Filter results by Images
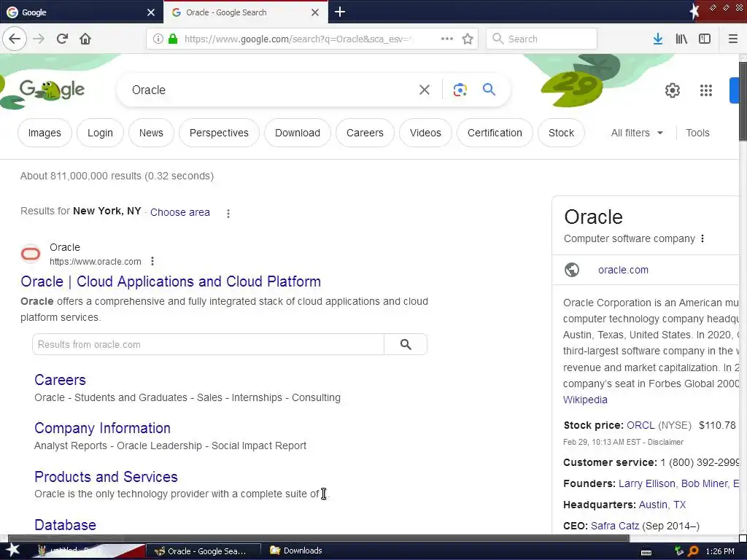Screen dimensions: 747x560 coord(44,133)
